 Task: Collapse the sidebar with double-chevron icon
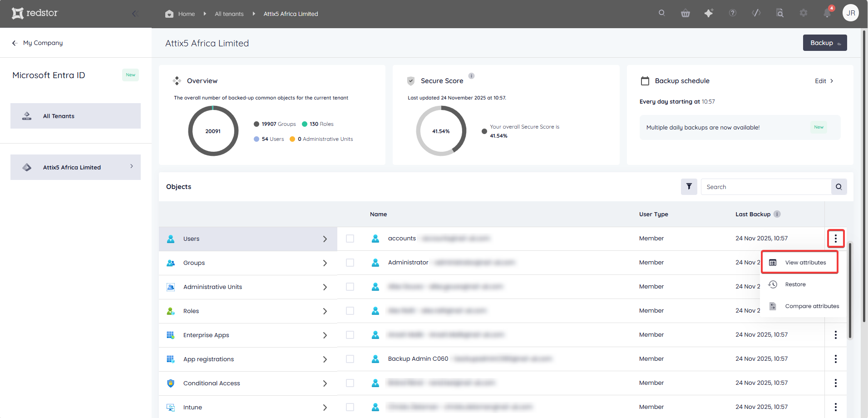[x=135, y=14]
